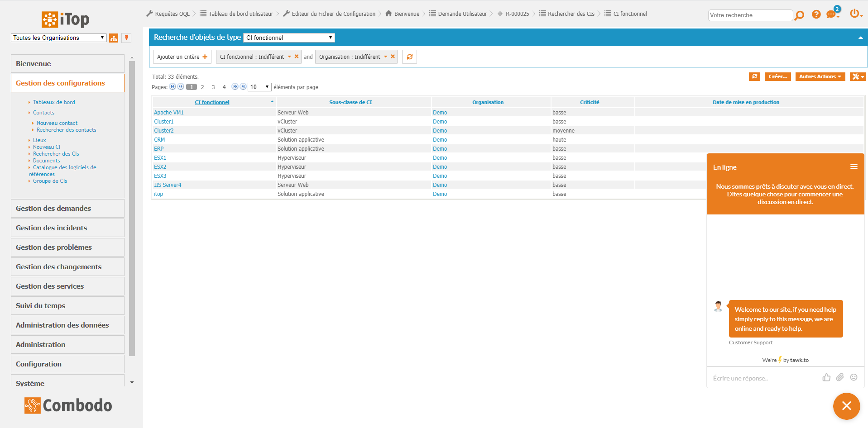
Task: Click the Créer... button
Action: (x=777, y=77)
